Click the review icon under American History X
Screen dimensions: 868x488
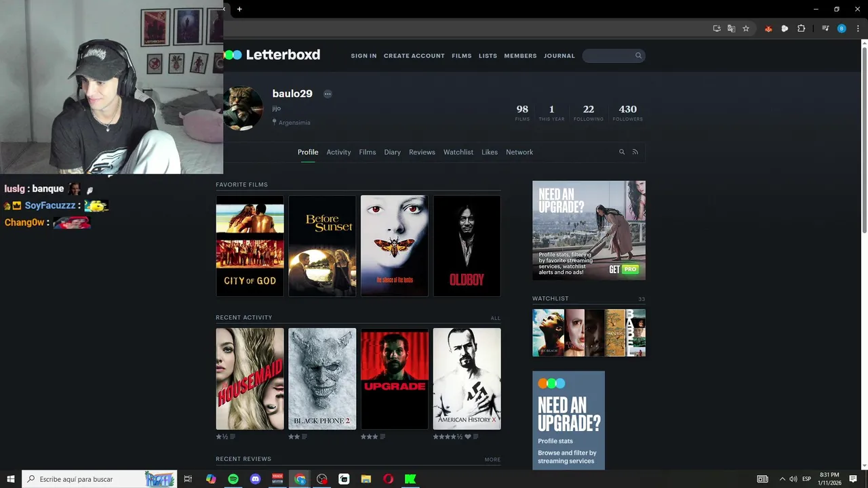click(477, 436)
